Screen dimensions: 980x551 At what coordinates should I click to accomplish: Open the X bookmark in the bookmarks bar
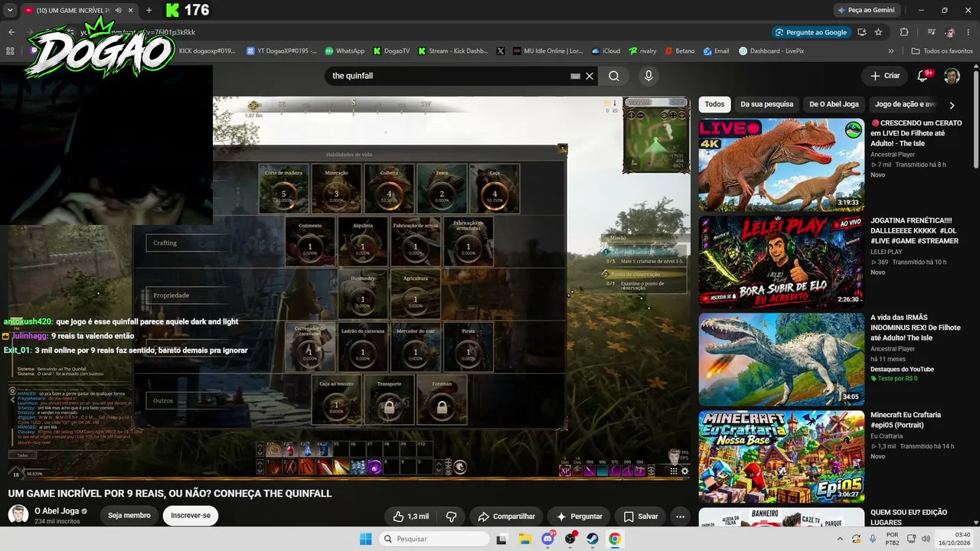click(x=501, y=51)
